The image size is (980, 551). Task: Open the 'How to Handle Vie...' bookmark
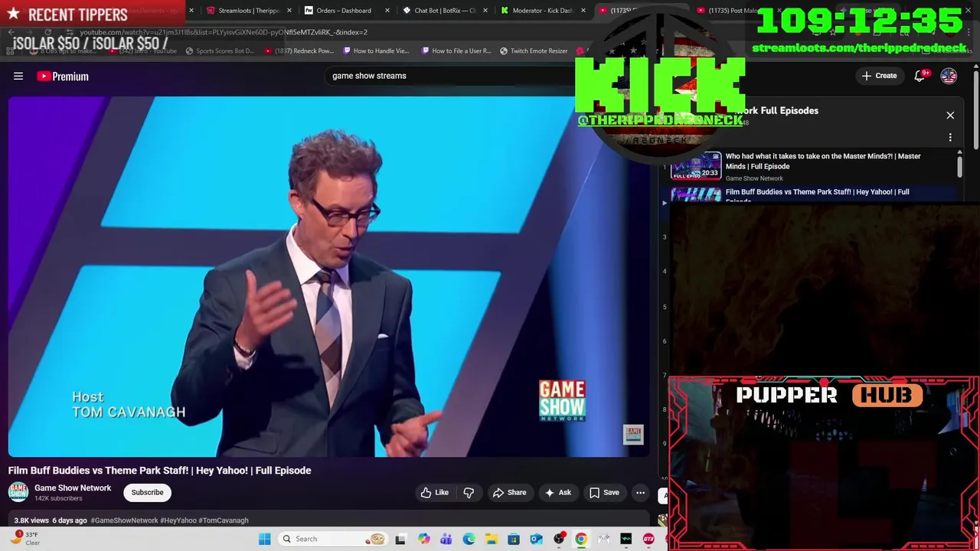[376, 51]
